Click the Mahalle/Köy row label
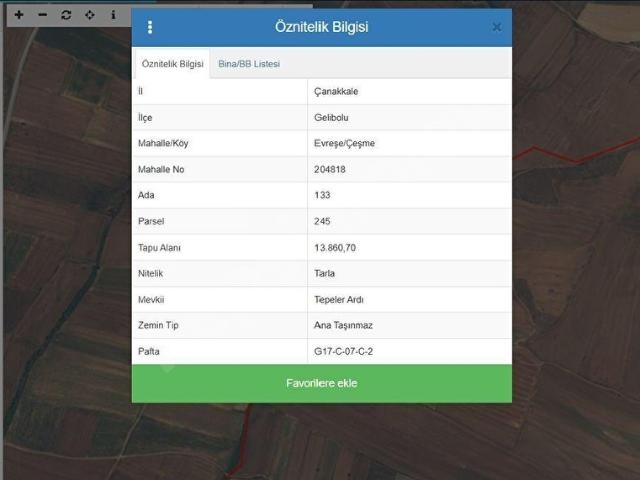The image size is (640, 480). (x=163, y=143)
